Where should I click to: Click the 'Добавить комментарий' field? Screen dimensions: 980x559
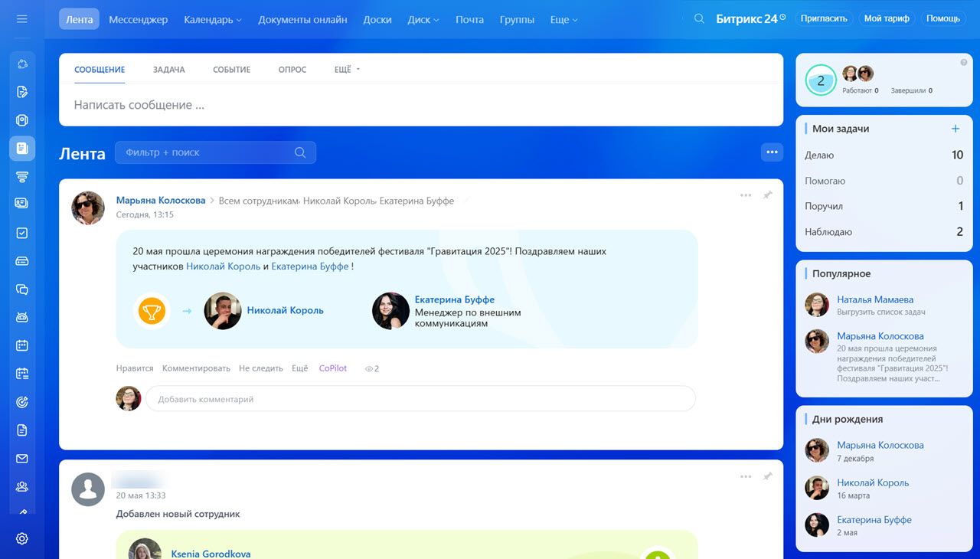point(420,399)
